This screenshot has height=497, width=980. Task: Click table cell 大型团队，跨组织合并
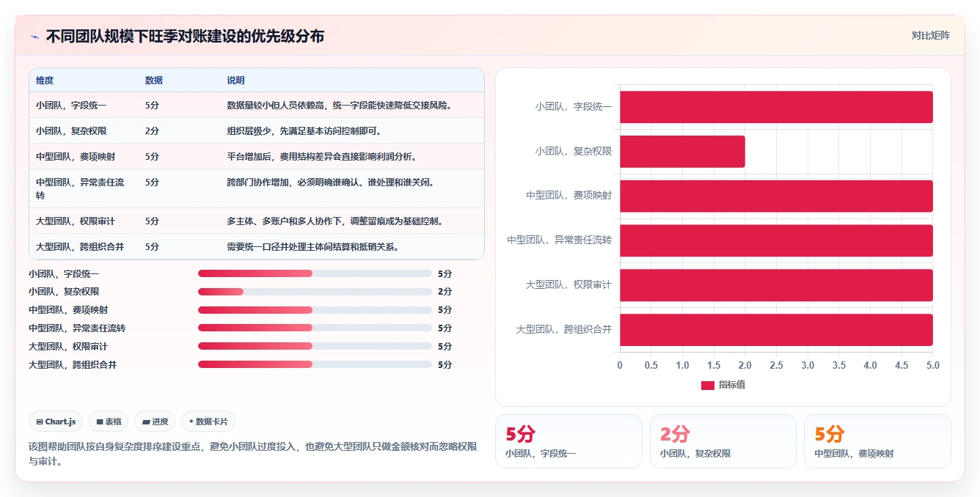(80, 247)
